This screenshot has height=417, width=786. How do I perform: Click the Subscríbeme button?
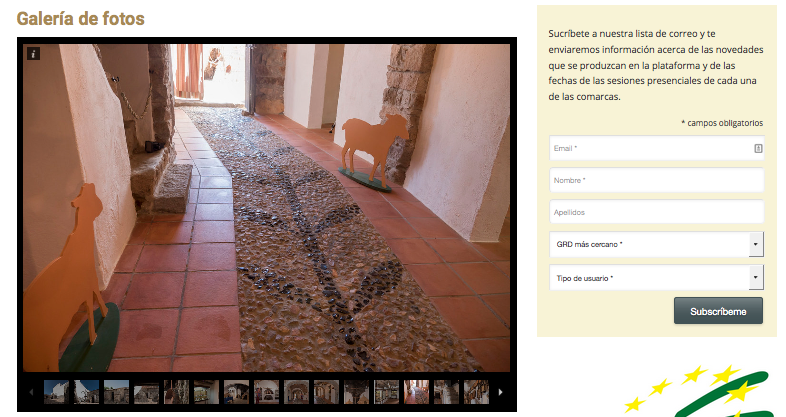coord(718,311)
